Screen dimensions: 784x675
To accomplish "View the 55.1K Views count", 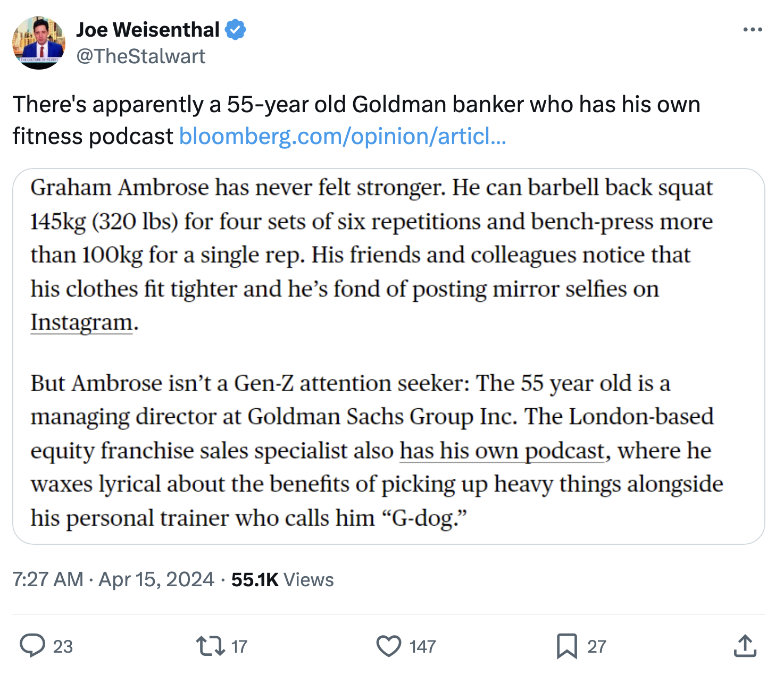I will coord(282,579).
